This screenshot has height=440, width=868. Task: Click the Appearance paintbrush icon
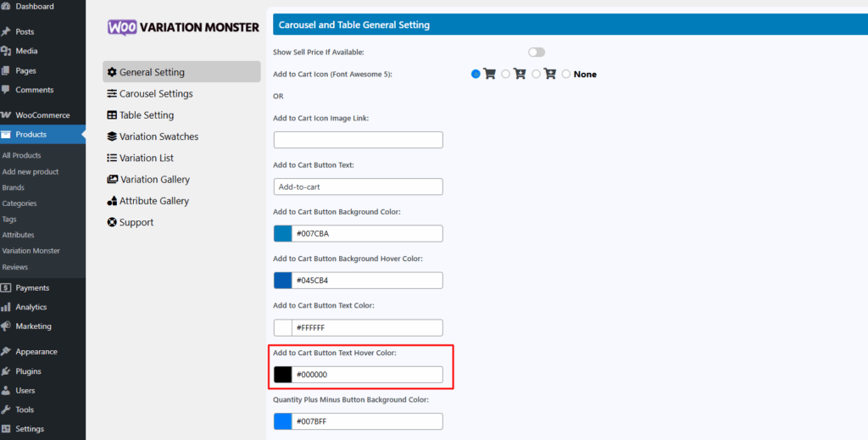tap(6, 352)
